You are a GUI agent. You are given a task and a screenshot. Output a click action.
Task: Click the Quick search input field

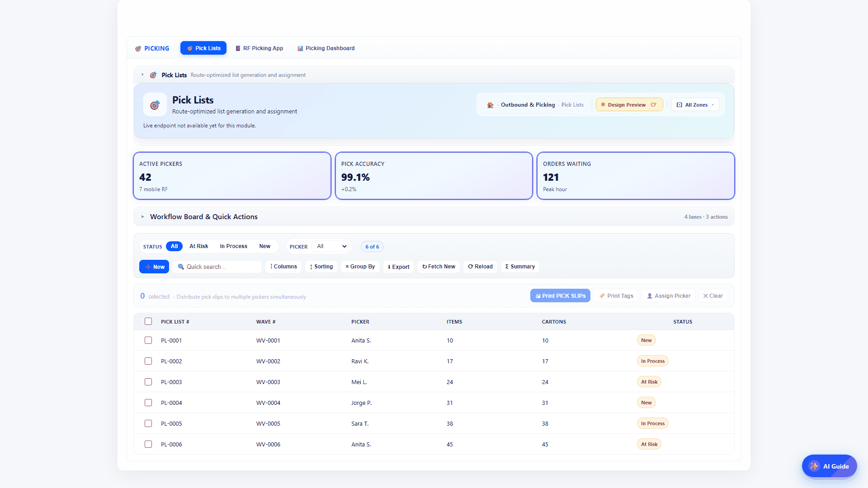[x=217, y=267]
